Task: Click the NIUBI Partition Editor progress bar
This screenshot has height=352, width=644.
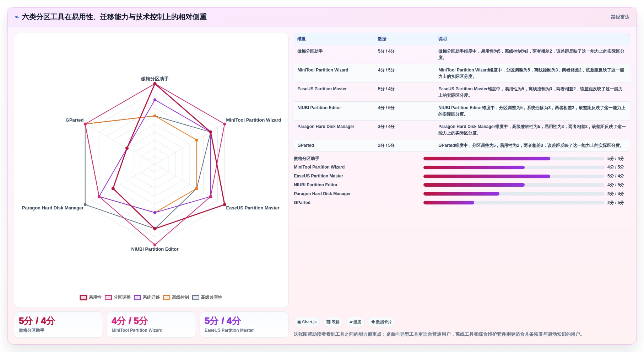Action: tap(514, 185)
